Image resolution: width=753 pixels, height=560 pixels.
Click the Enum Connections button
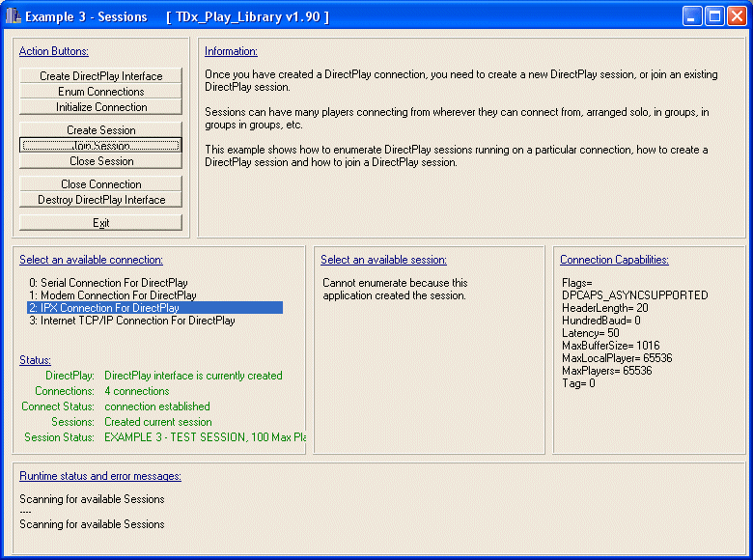click(100, 92)
